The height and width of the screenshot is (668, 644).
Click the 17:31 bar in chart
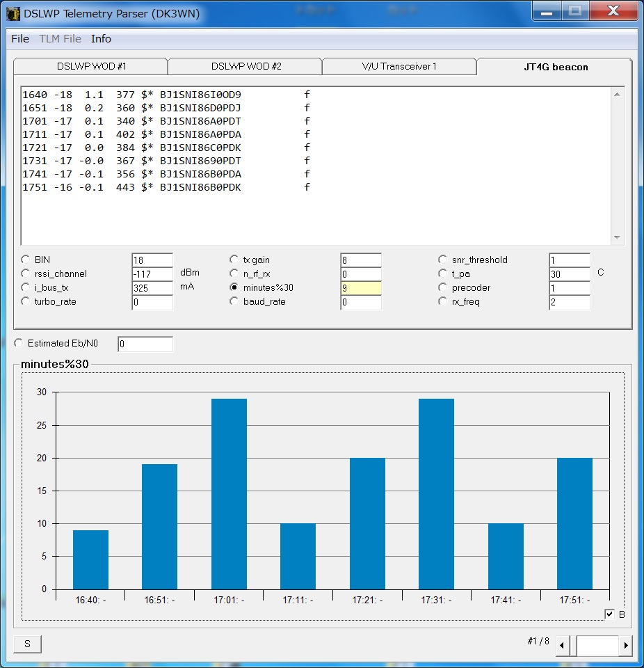[436, 493]
